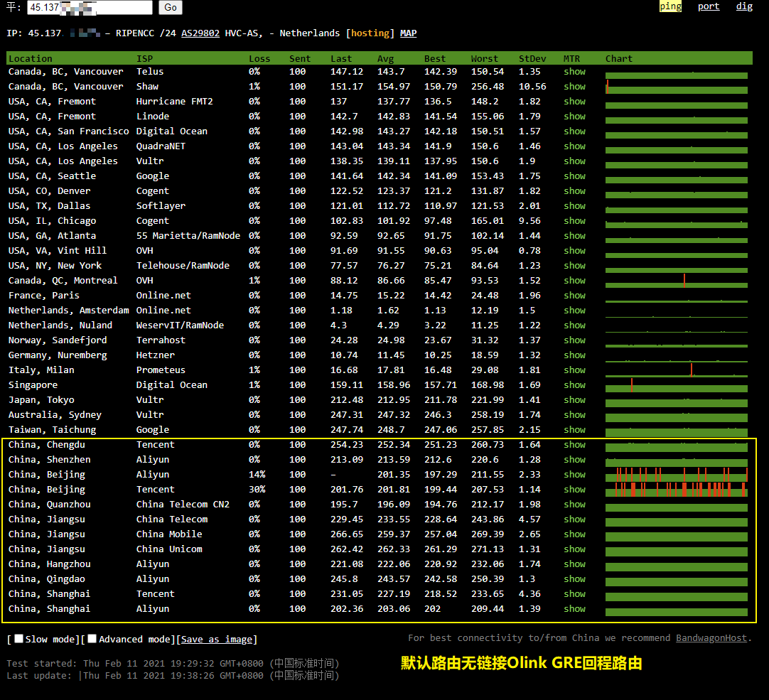The width and height of the screenshot is (769, 700).
Task: Show MTR for France, Paris row
Action: tap(574, 296)
